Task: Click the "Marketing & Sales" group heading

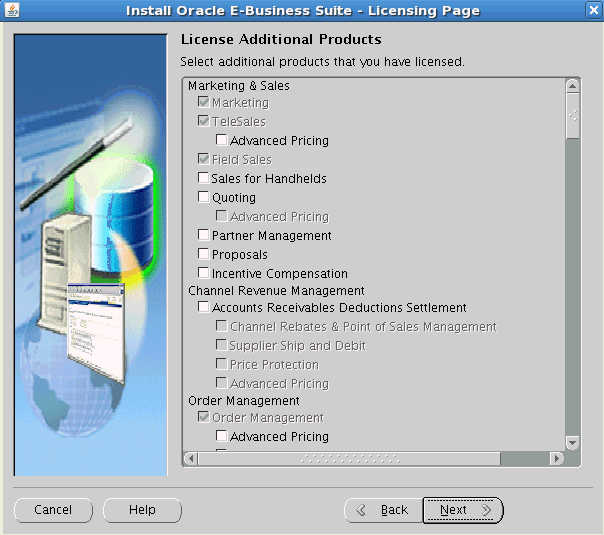Action: (x=238, y=86)
